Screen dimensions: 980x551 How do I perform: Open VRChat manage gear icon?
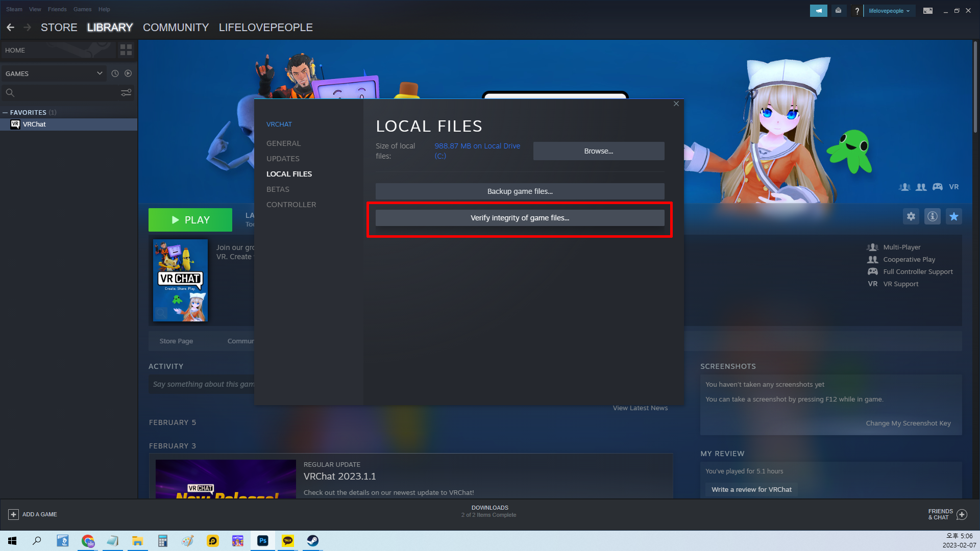[911, 217]
